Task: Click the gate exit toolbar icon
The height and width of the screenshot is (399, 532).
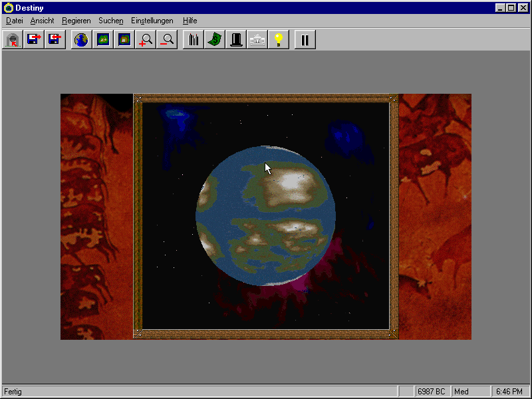Action: tap(12, 40)
